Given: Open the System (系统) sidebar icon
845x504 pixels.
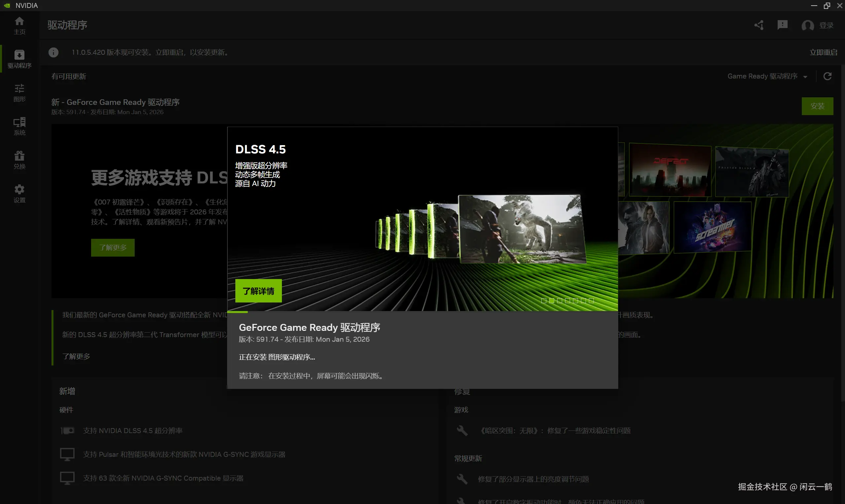Looking at the screenshot, I should [19, 126].
